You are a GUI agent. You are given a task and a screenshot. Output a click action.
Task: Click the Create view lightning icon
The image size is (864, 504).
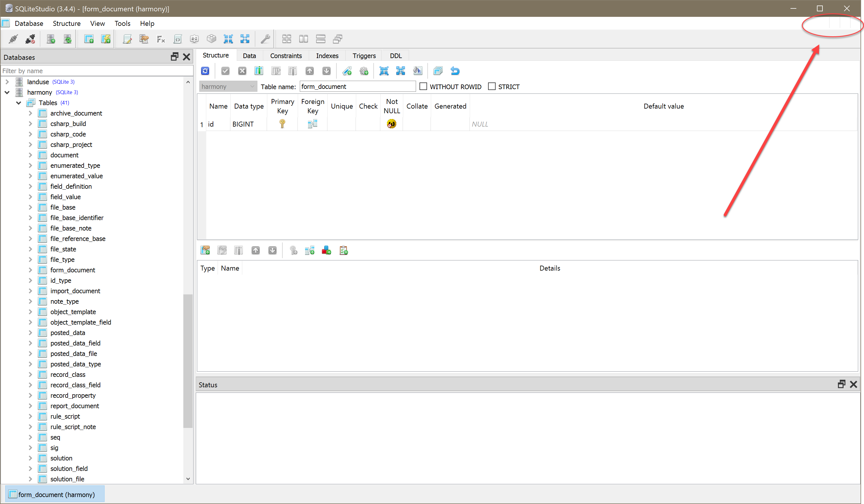pos(105,39)
